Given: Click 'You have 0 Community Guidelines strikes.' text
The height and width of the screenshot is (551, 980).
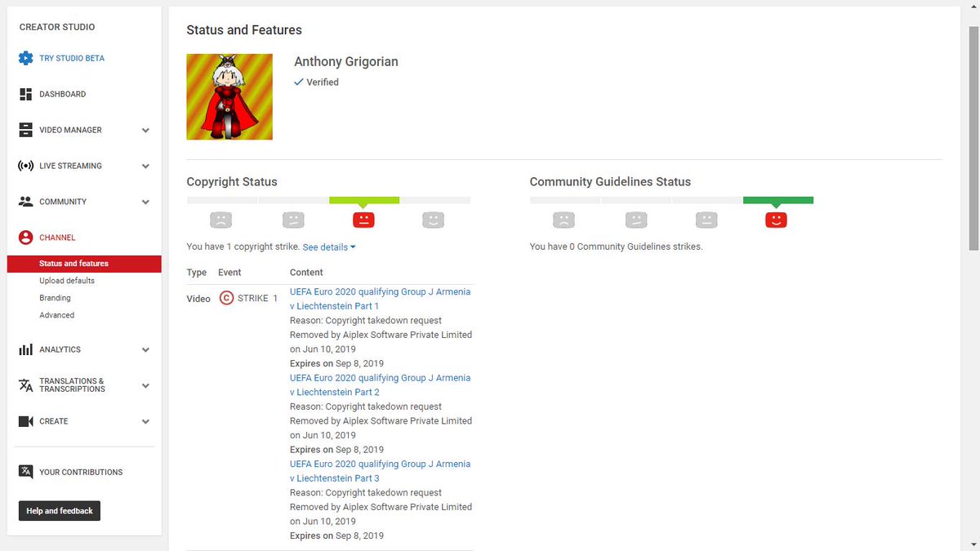Looking at the screenshot, I should [616, 247].
